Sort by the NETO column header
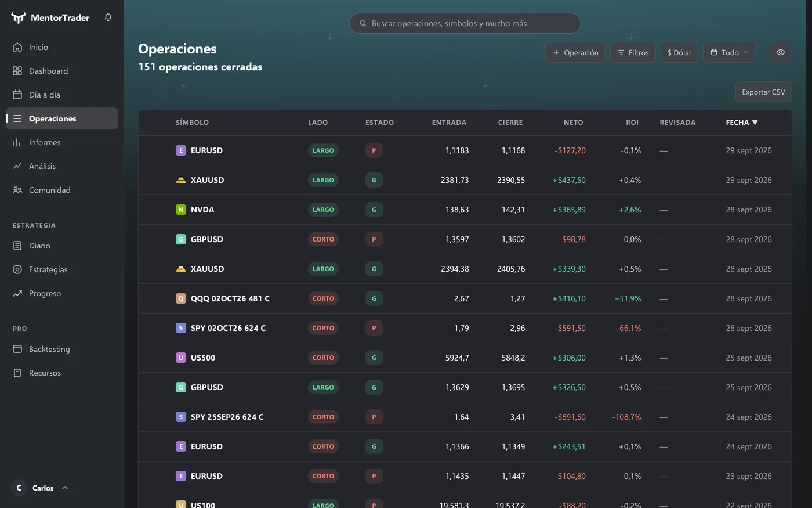812x508 pixels. coord(573,123)
